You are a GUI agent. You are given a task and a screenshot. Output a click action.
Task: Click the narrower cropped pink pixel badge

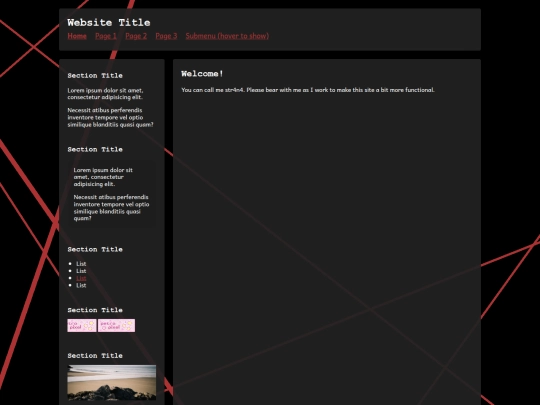82,325
